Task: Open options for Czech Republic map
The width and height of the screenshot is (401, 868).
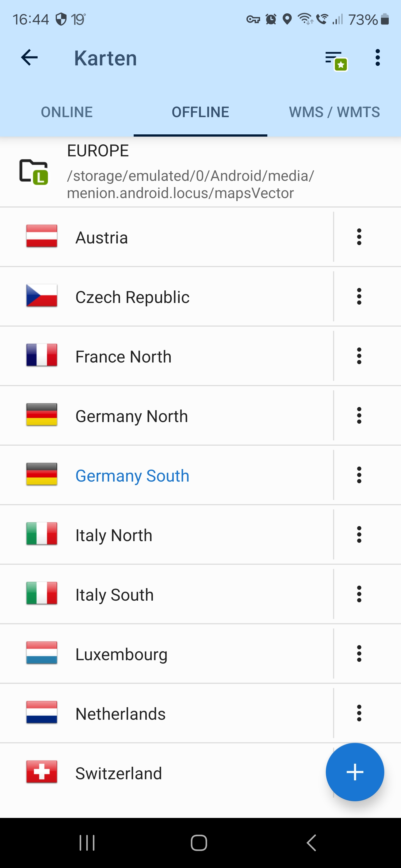Action: 359,297
